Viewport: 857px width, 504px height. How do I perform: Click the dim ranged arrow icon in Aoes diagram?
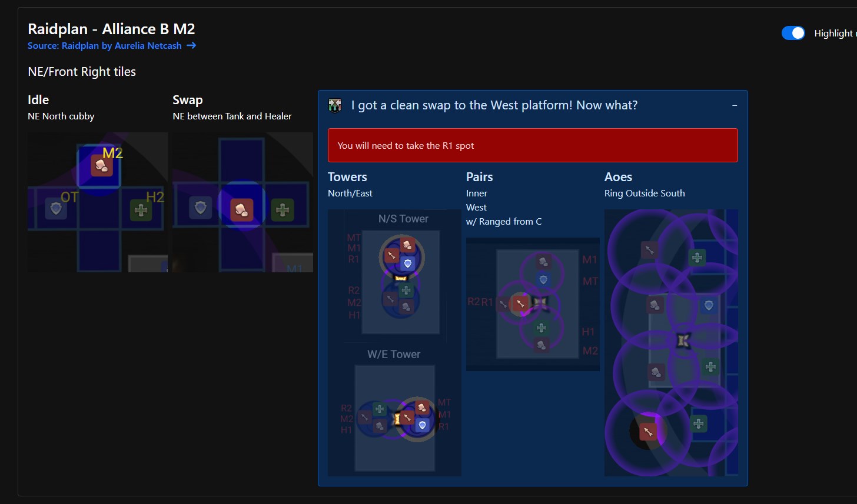tap(649, 250)
